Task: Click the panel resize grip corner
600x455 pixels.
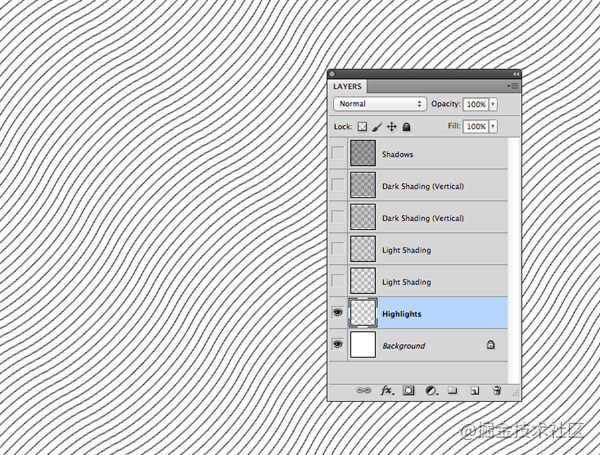Action: [515, 393]
